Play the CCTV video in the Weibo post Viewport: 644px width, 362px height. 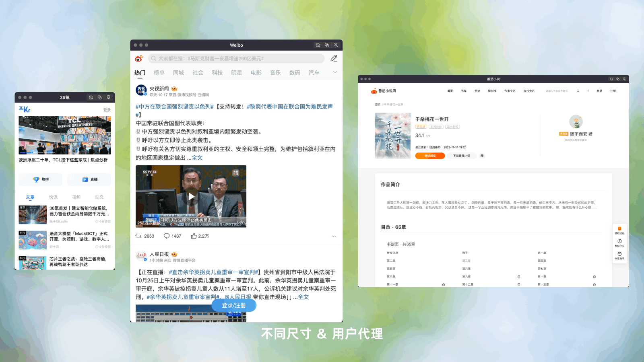coord(191,196)
